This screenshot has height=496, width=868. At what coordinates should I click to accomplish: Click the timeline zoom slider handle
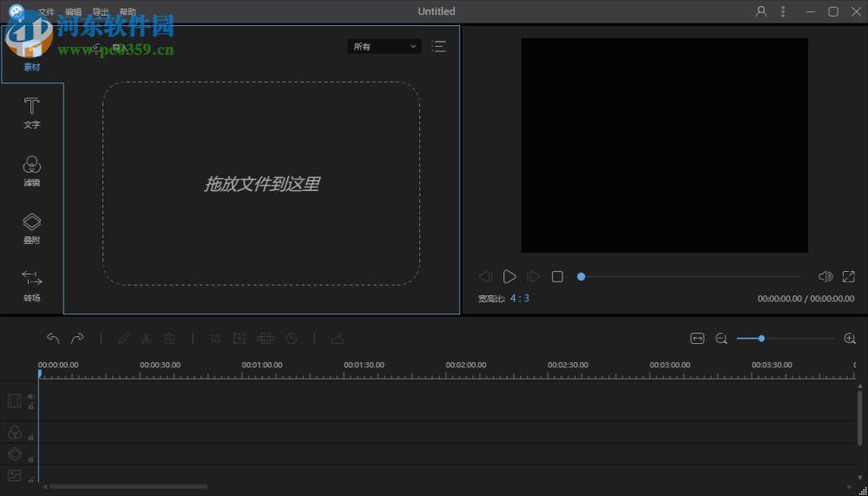761,339
